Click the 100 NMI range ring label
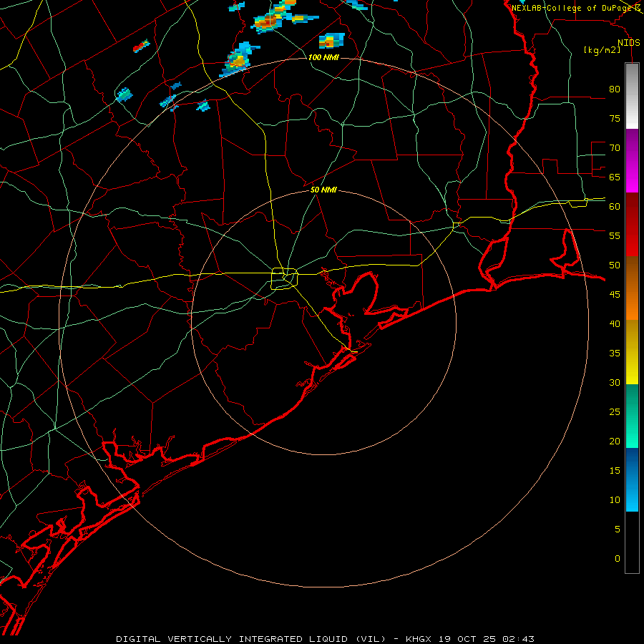Viewport: 644px width, 644px height. [323, 57]
